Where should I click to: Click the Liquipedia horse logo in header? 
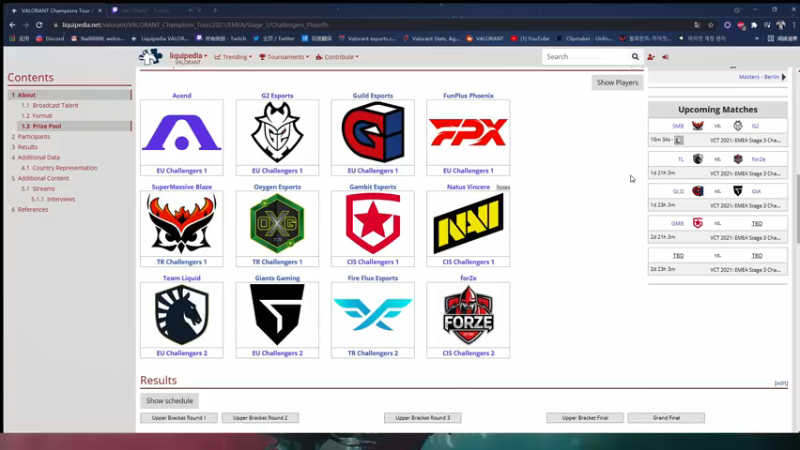click(151, 57)
